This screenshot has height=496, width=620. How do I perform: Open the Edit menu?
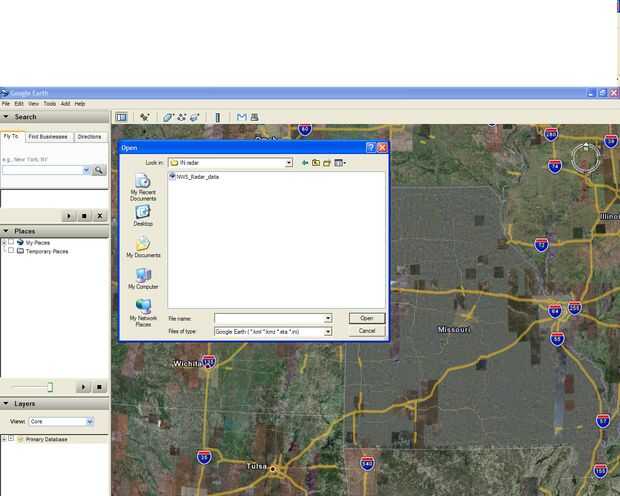[x=19, y=104]
